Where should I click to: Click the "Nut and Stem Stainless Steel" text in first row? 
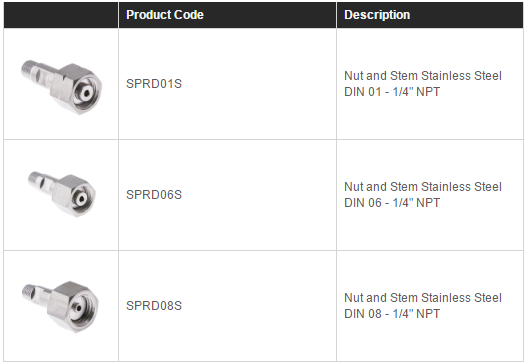click(x=423, y=76)
